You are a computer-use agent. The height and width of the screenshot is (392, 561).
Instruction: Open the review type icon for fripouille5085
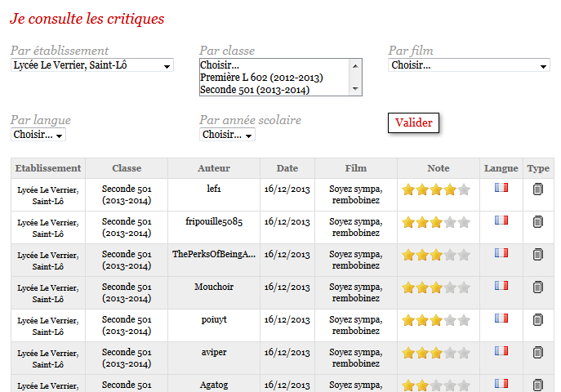(538, 222)
